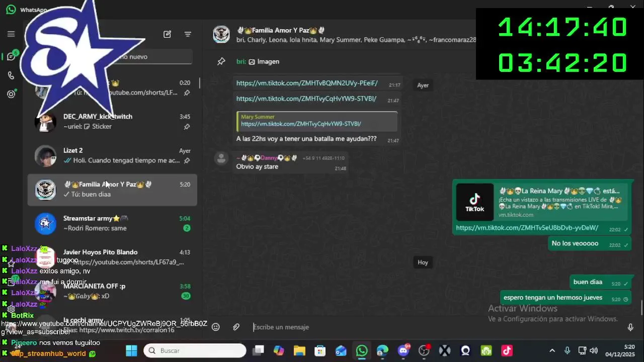Image resolution: width=644 pixels, height=362 pixels.
Task: Open the Lizet 2 chat
Action: (112, 155)
